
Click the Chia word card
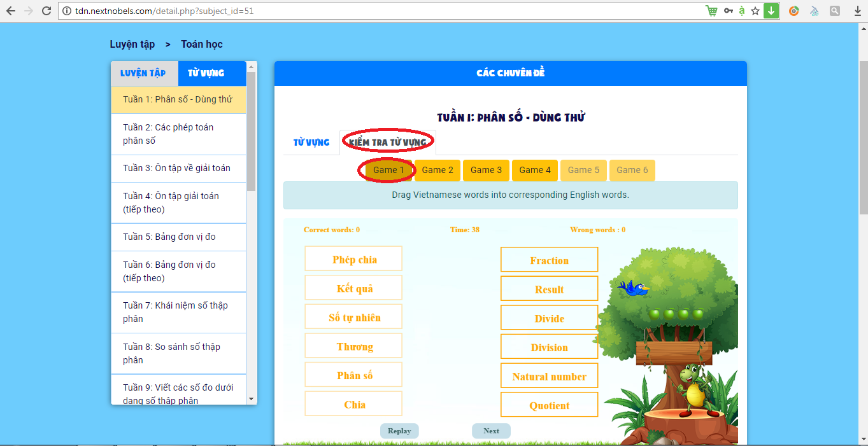coord(353,404)
